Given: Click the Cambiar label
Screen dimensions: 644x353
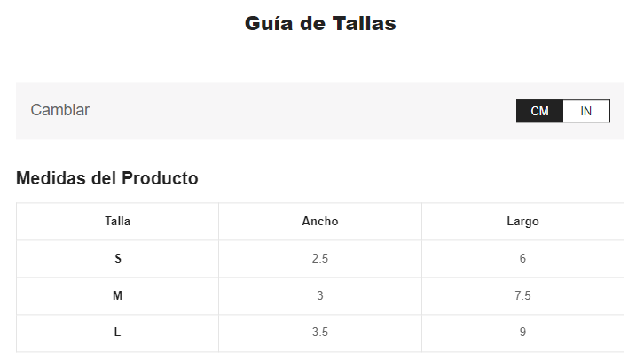Looking at the screenshot, I should [60, 110].
